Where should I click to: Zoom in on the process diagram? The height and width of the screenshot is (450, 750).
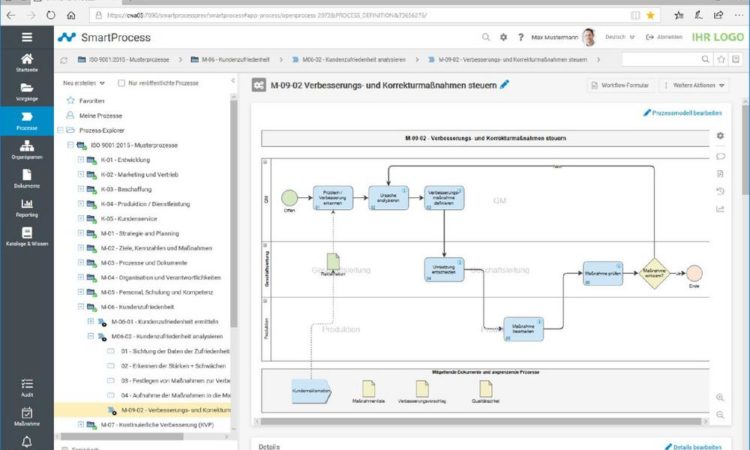720,397
